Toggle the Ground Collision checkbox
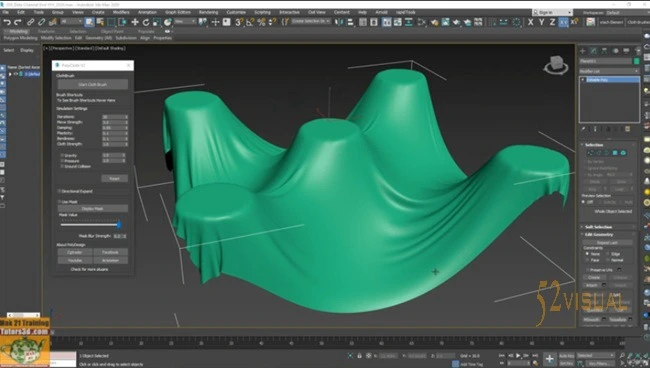Image resolution: width=650 pixels, height=368 pixels. pyautogui.click(x=62, y=166)
